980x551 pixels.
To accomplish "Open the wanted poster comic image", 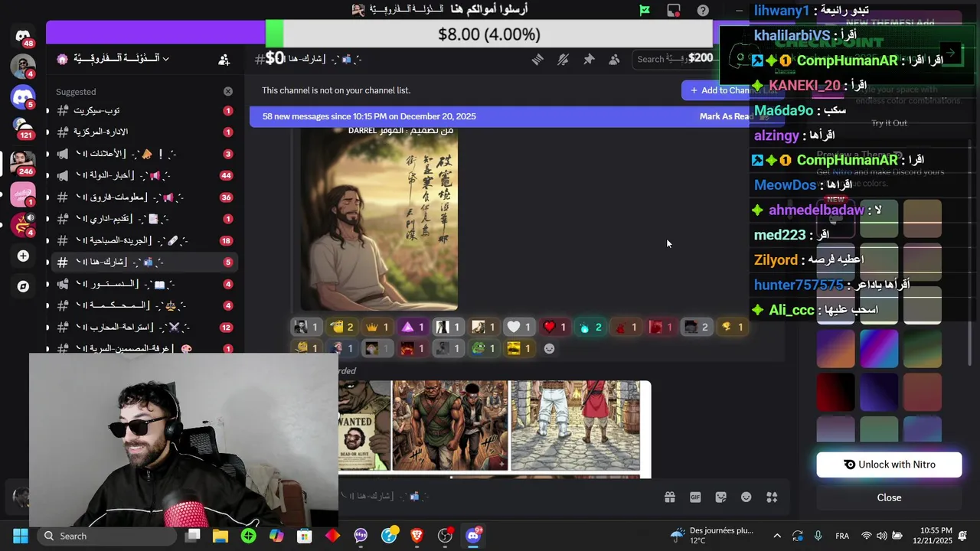I will coord(365,425).
